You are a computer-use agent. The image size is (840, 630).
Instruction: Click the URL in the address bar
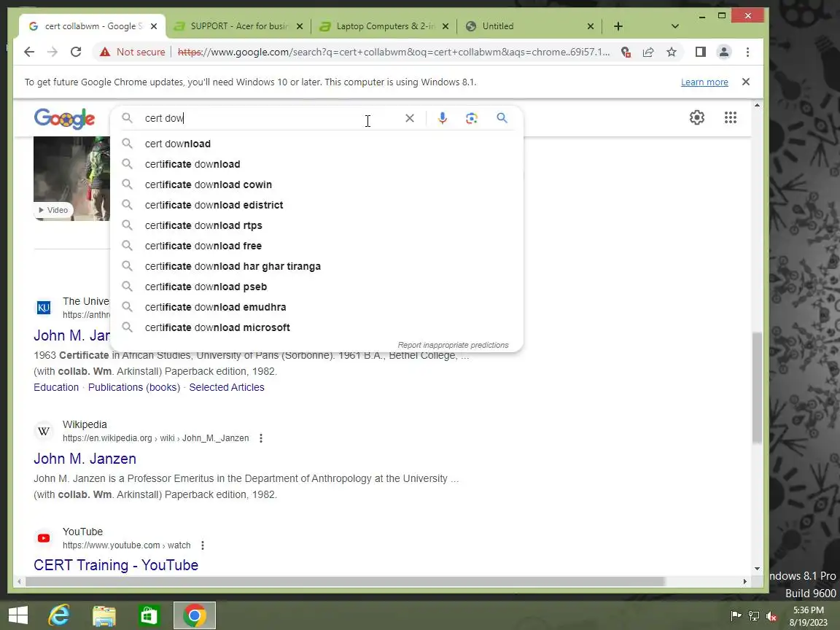[x=393, y=52]
